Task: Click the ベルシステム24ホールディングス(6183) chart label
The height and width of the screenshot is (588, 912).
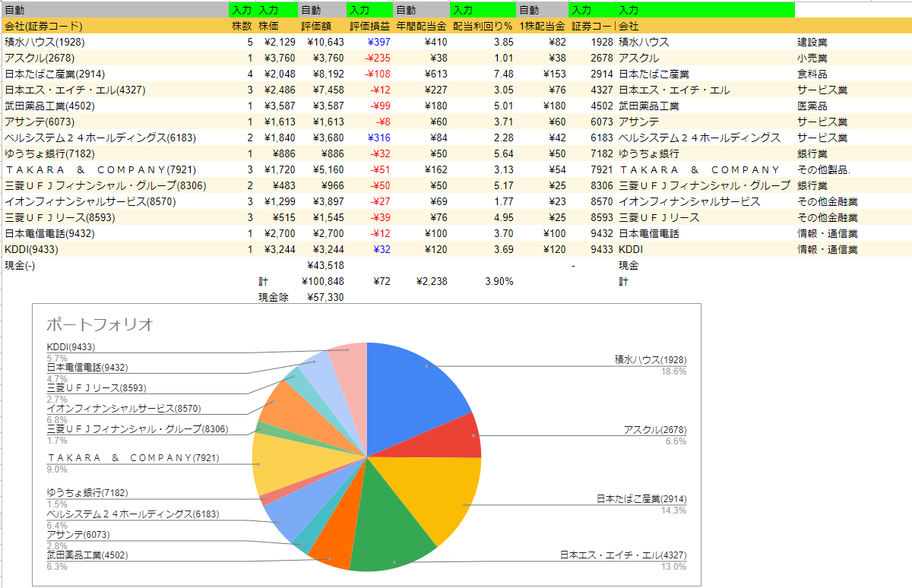Action: tap(132, 514)
